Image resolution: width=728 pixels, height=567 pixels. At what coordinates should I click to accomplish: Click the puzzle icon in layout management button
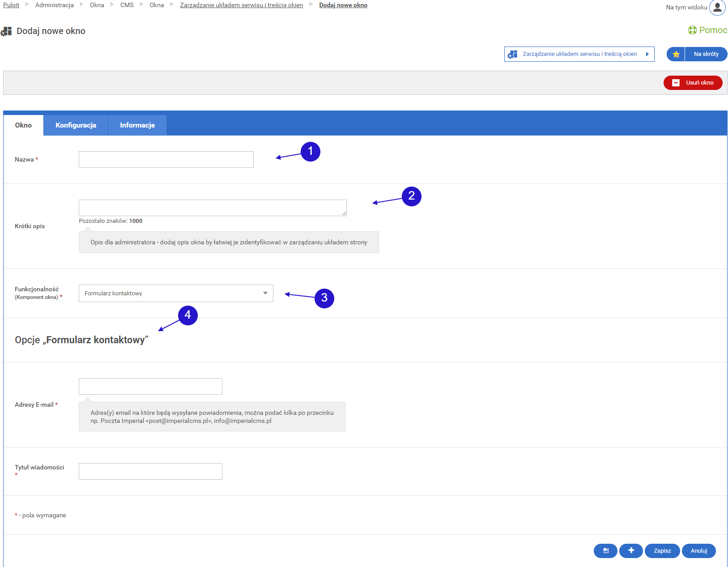click(513, 54)
